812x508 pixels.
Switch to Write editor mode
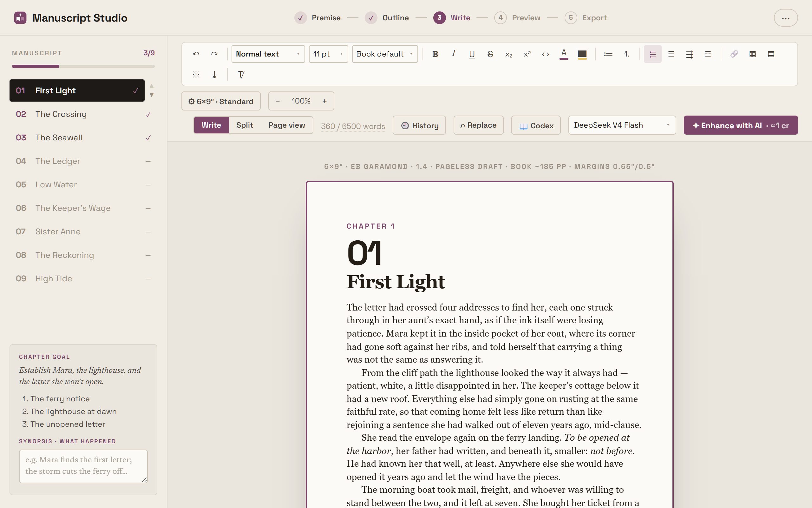click(x=211, y=125)
